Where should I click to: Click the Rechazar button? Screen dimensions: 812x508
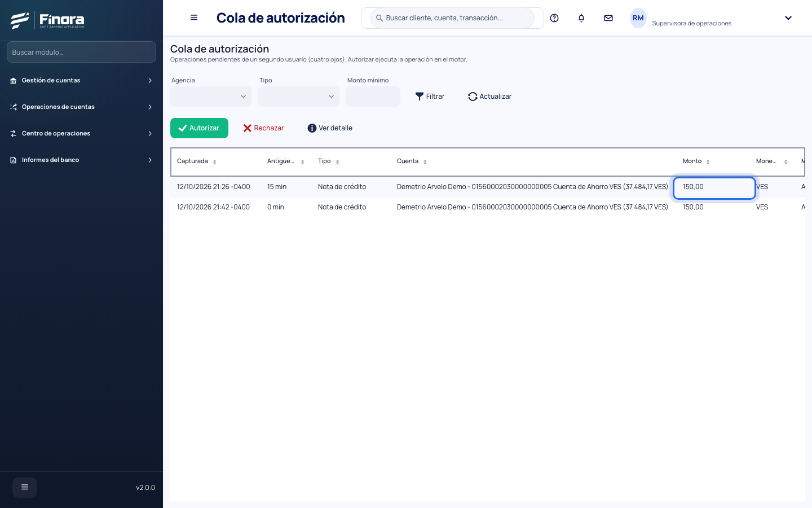coord(263,128)
